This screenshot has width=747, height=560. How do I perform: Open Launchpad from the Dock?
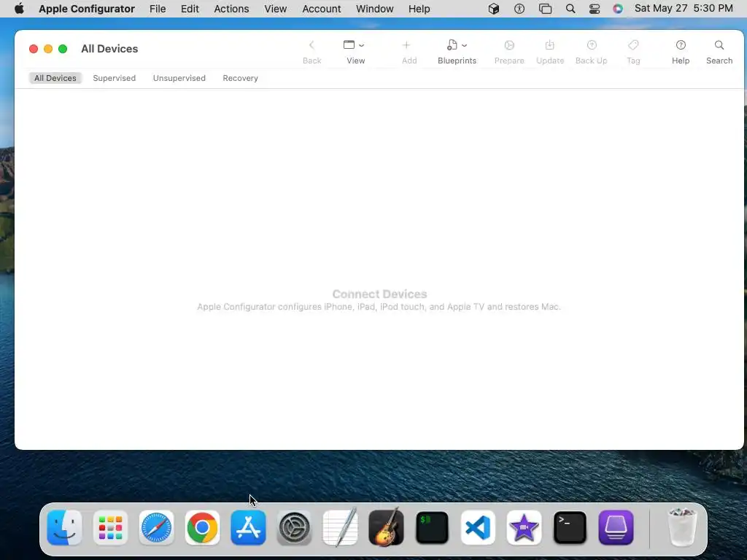111,528
